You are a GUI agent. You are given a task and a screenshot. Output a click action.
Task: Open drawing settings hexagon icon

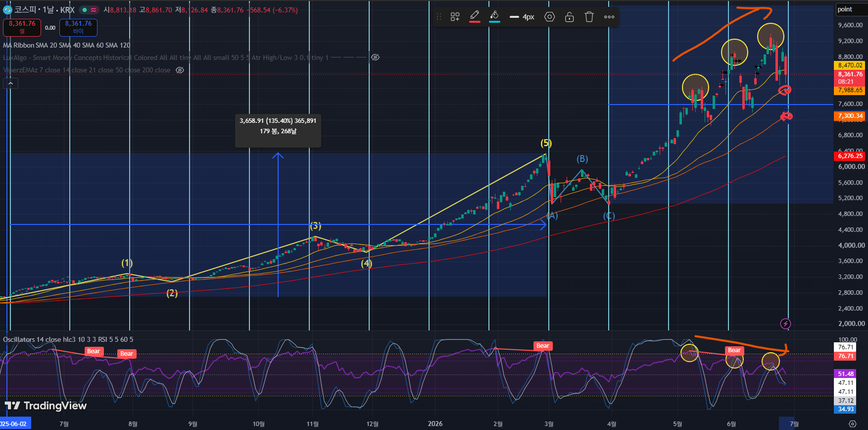point(549,17)
